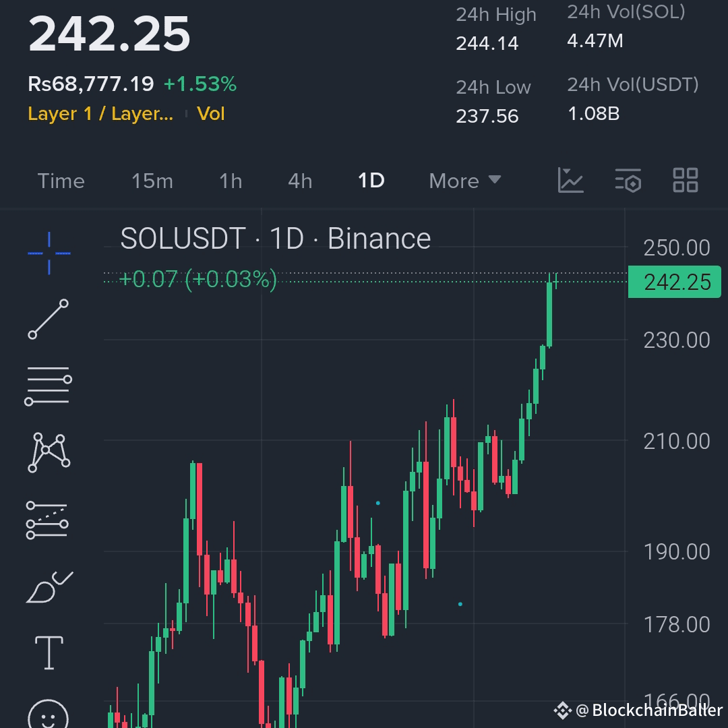Select the text annotation tool

[49, 653]
